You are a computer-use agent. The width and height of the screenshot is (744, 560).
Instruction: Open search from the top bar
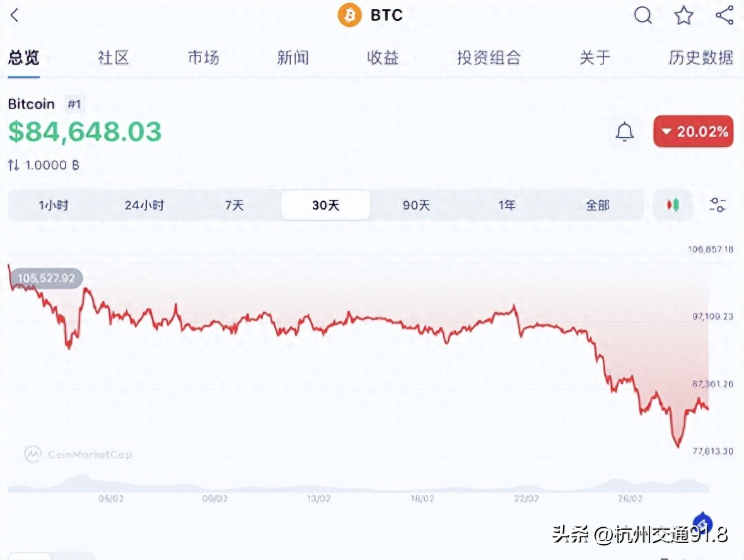(642, 15)
